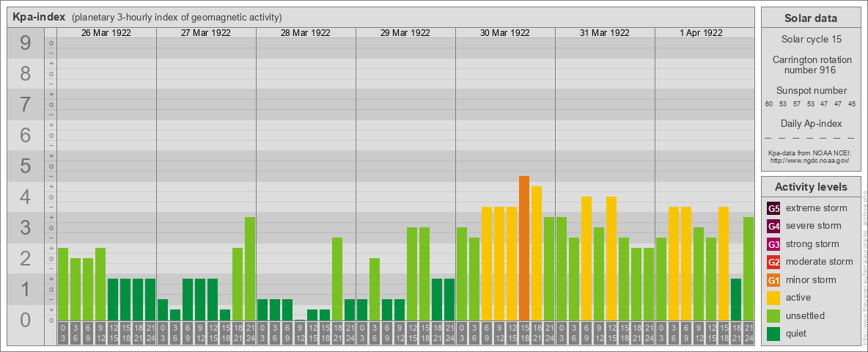This screenshot has height=352, width=868.
Task: Click the 12-15 yellow bar on 31 Mar
Action: 611,258
